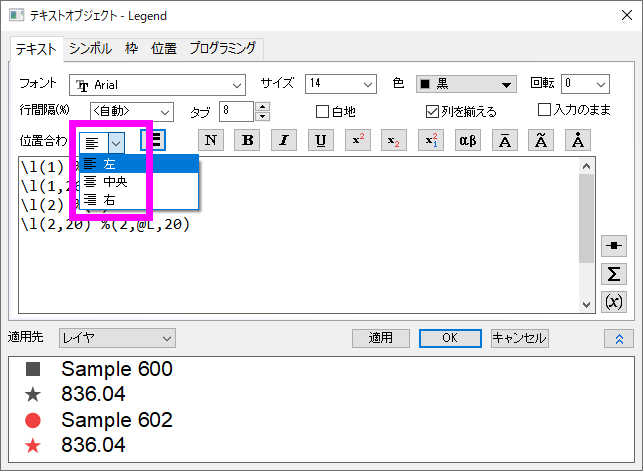This screenshot has height=471, width=643.
Task: Click the insert variable (x) button
Action: pyautogui.click(x=614, y=302)
